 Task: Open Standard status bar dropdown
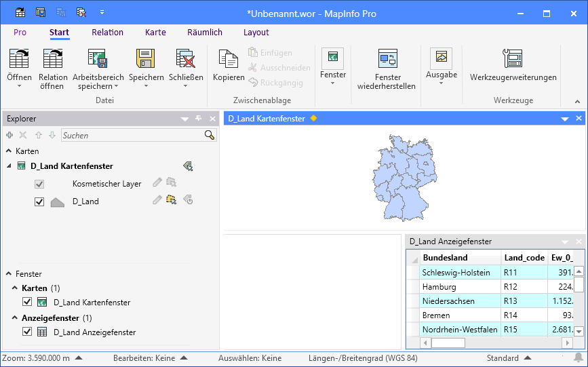(x=527, y=358)
